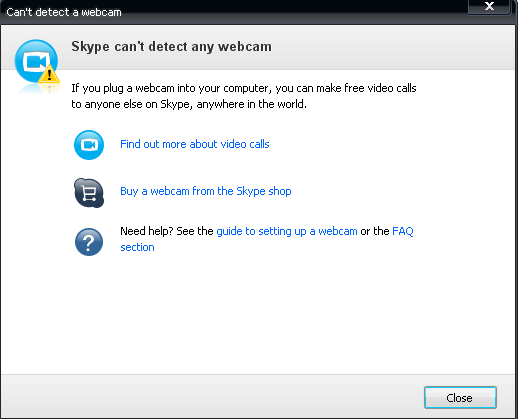
Task: Click the gray header band right of the heading
Action: click(x=393, y=47)
